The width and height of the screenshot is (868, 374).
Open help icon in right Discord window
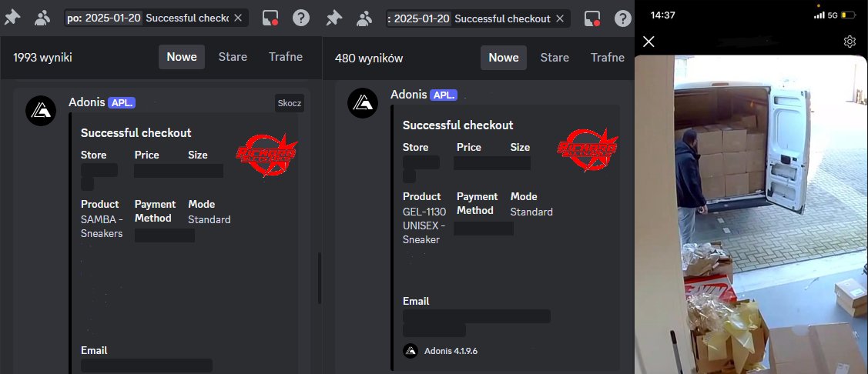tap(623, 18)
